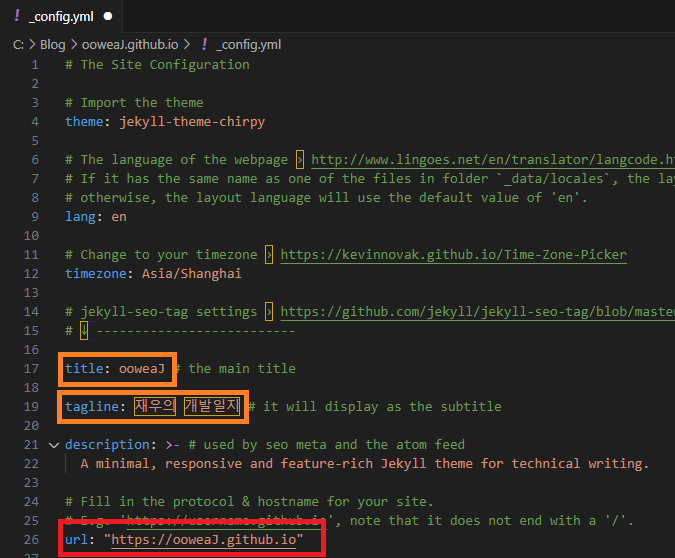This screenshot has width=675, height=558.
Task: Click the YAML file icon in the tab
Action: 17,16
